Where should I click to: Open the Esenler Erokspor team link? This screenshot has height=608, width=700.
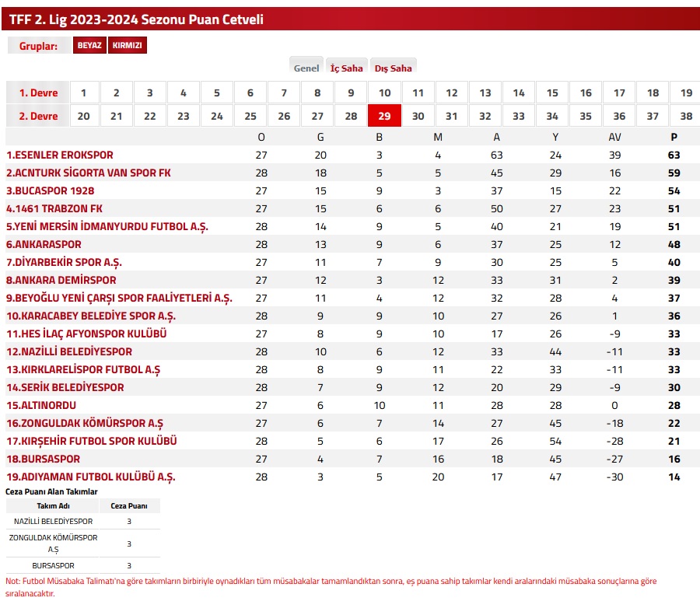click(x=60, y=155)
